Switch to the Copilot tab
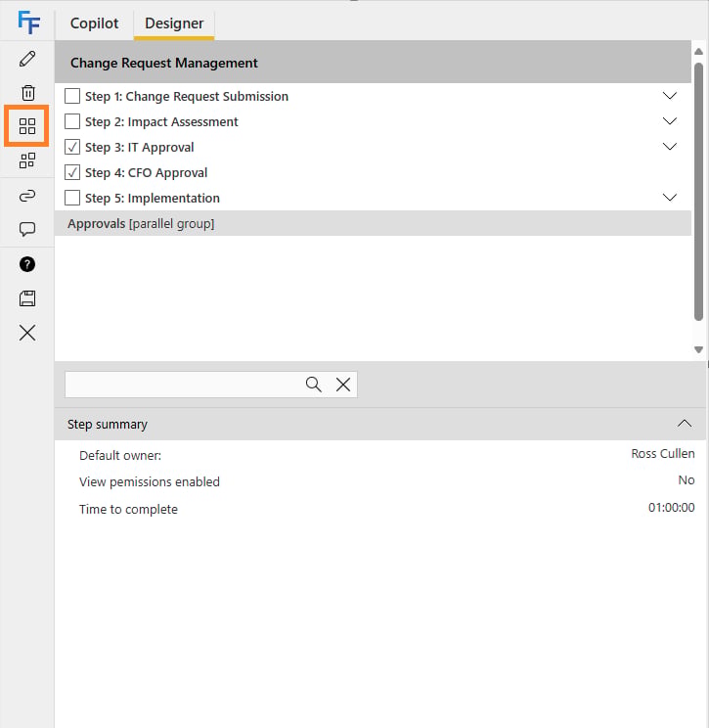The height and width of the screenshot is (728, 709). [94, 23]
